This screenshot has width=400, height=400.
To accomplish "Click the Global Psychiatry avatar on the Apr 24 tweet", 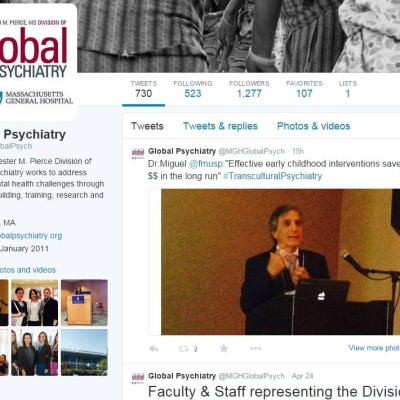I will pos(138,378).
